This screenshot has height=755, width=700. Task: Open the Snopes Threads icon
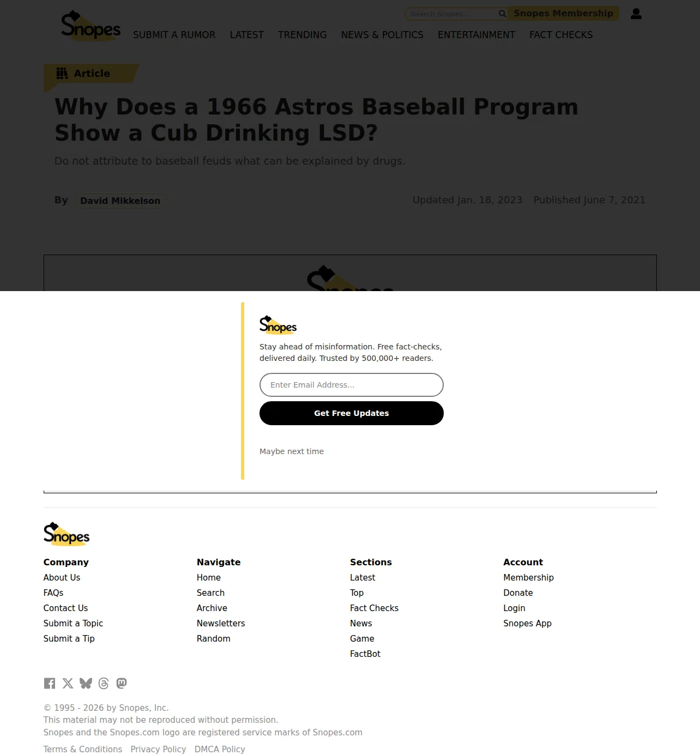(x=104, y=683)
